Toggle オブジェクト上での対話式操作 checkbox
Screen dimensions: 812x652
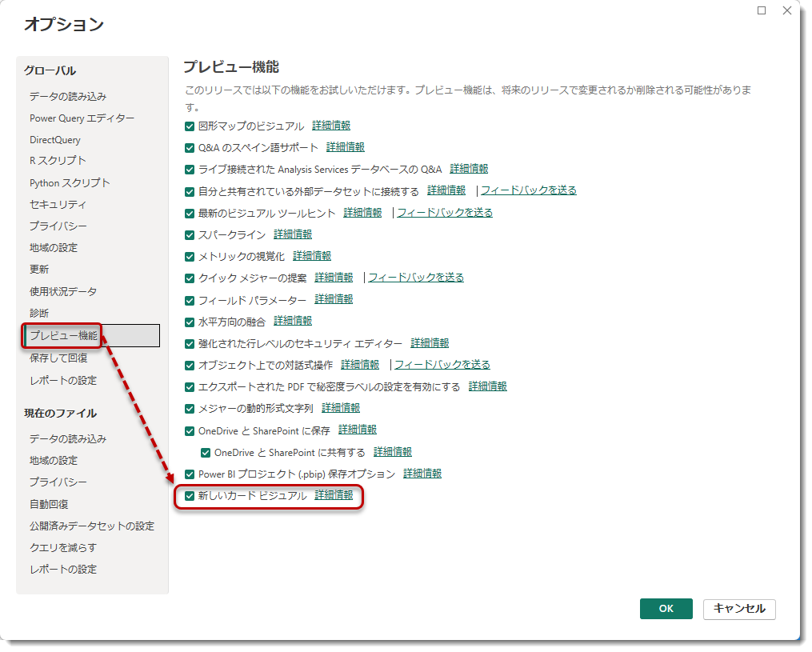pos(190,366)
